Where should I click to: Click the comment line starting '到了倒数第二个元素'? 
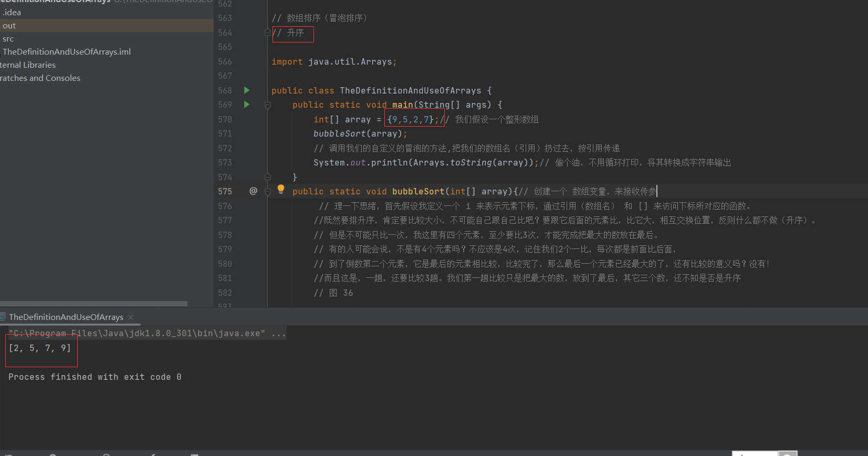pos(542,264)
